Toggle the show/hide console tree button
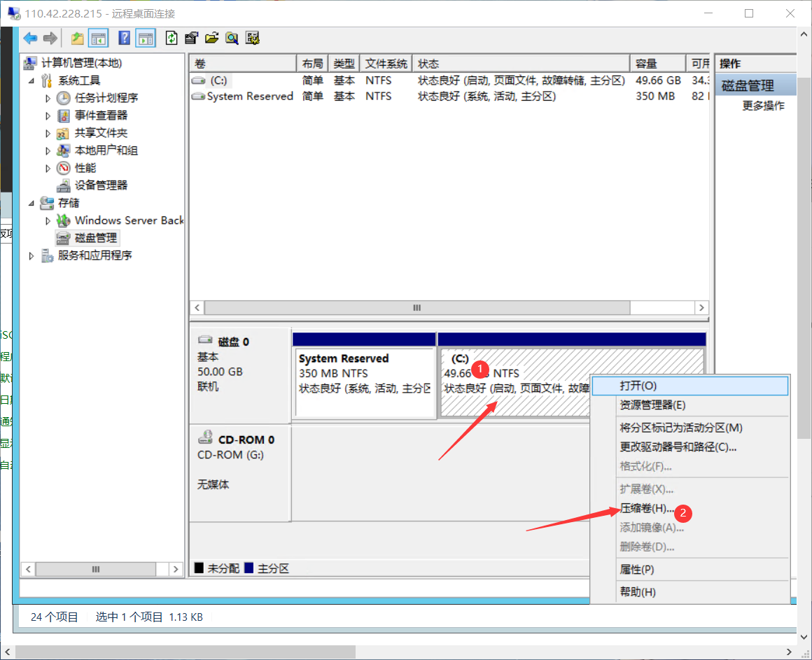This screenshot has width=812, height=660. click(98, 38)
